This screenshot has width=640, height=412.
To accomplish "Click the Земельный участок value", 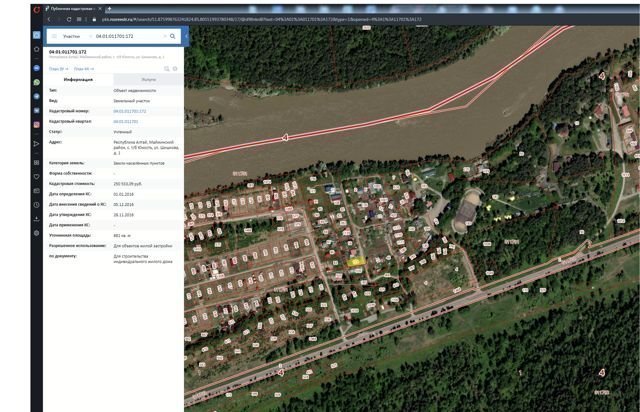I will (131, 100).
